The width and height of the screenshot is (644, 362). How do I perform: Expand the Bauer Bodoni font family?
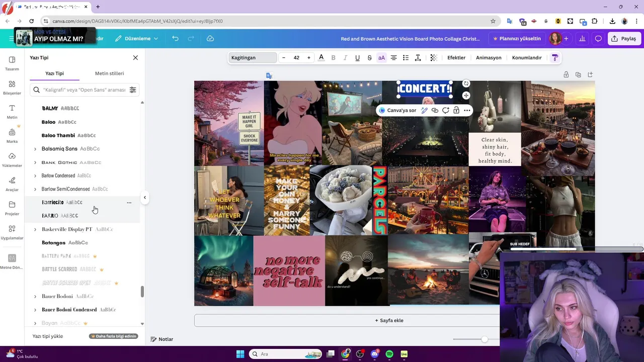tap(35, 297)
